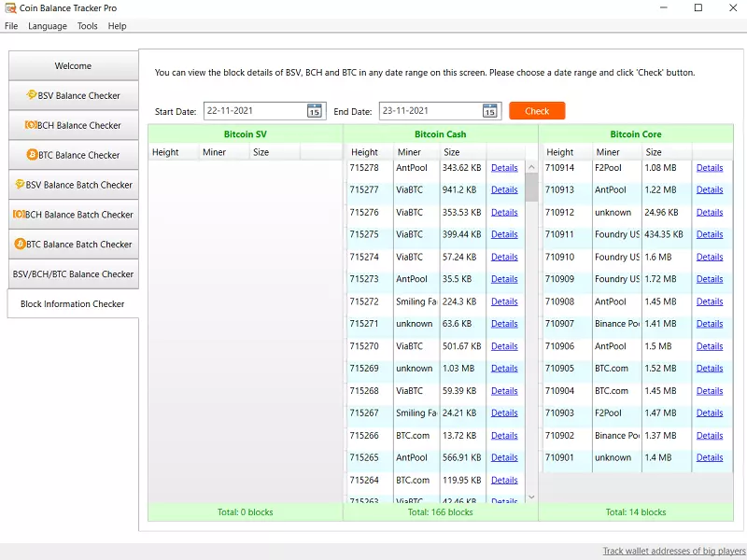747x560 pixels.
Task: Open the BSV Balance Checker tab
Action: click(73, 95)
